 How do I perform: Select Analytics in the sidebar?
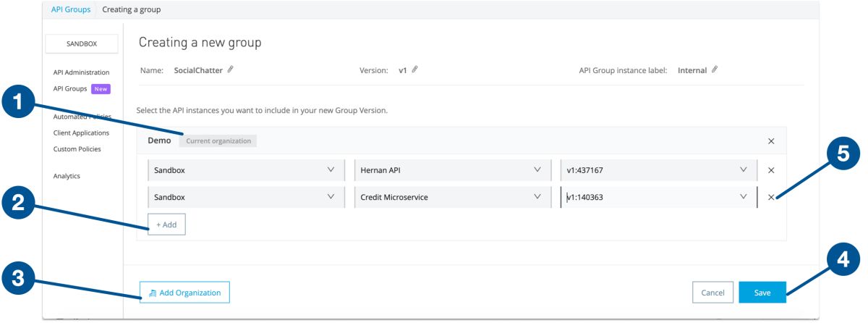pyautogui.click(x=67, y=176)
